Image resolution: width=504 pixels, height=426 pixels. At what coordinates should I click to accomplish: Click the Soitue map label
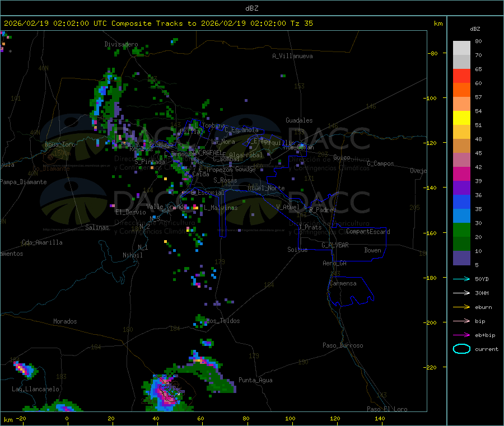coord(297,250)
